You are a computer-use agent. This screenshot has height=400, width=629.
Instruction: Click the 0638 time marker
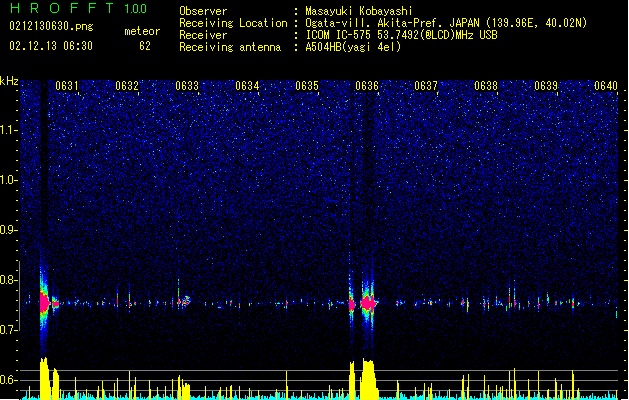click(x=486, y=86)
